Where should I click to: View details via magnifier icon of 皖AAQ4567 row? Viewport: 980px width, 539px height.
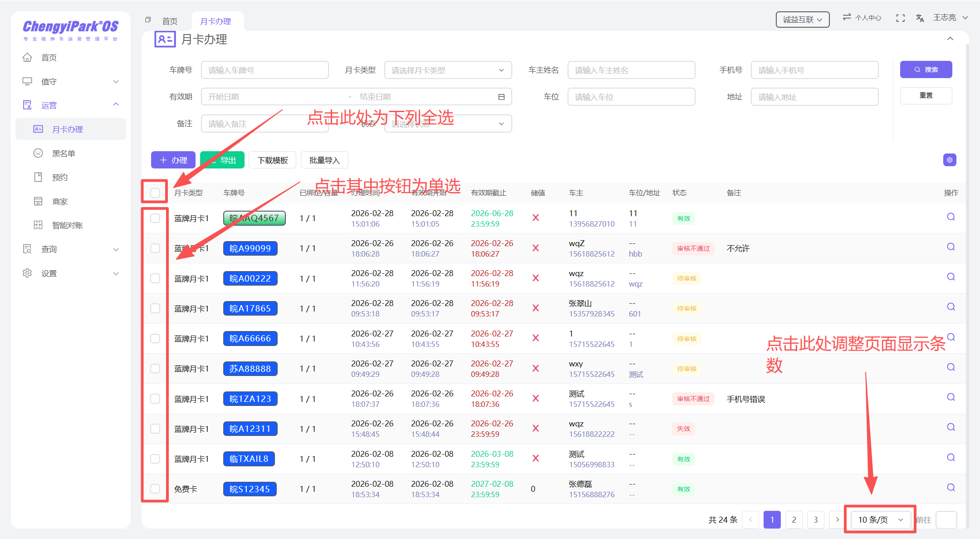coord(951,217)
